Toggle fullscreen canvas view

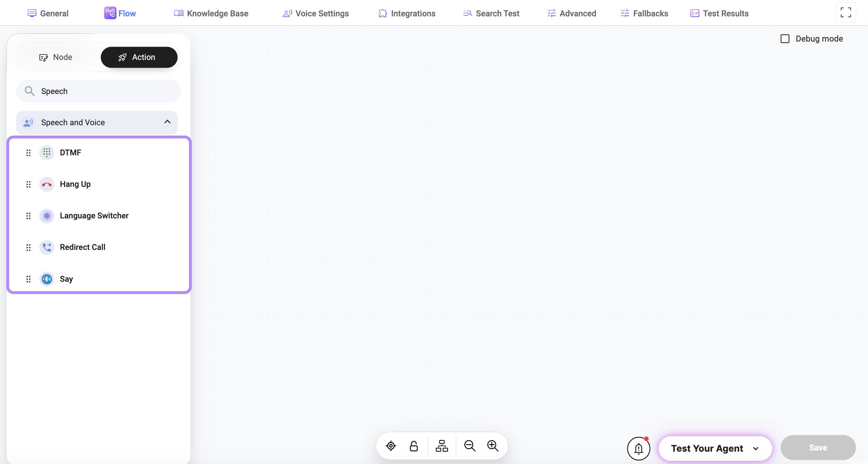846,12
